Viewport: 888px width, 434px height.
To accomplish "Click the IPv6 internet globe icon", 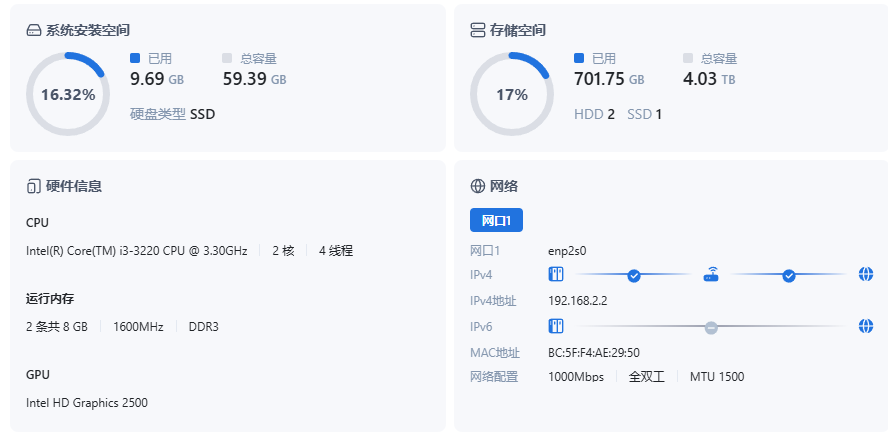I will point(866,326).
